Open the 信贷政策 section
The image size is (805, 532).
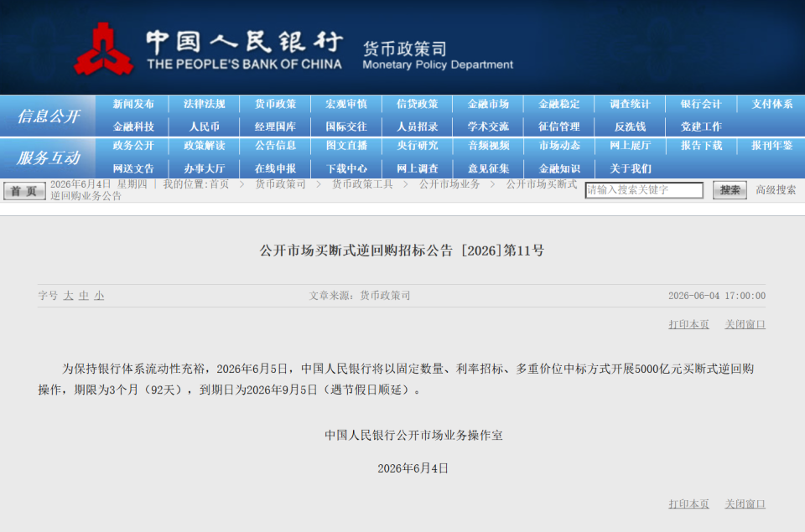[x=418, y=104]
